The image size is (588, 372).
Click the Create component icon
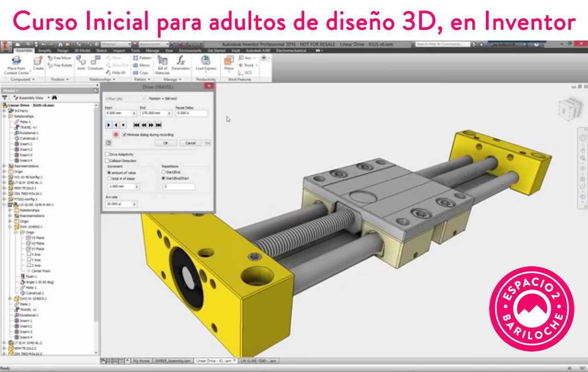pyautogui.click(x=38, y=61)
